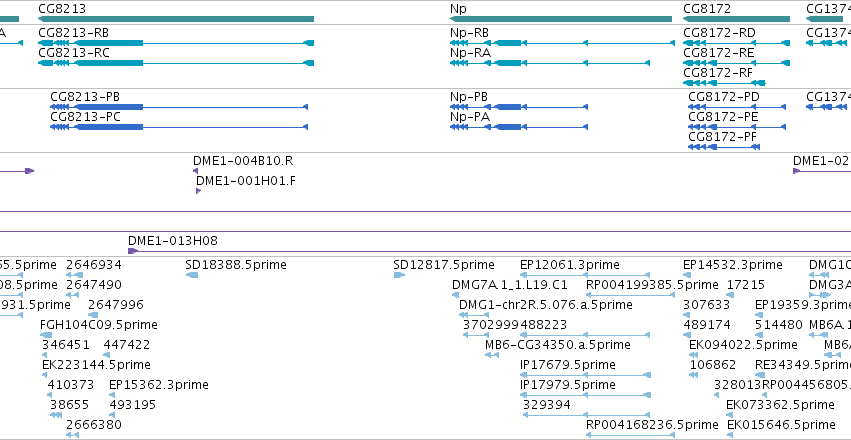Image resolution: width=851 pixels, height=440 pixels.
Task: Click the DME1-001H01.F feature label
Action: click(246, 181)
